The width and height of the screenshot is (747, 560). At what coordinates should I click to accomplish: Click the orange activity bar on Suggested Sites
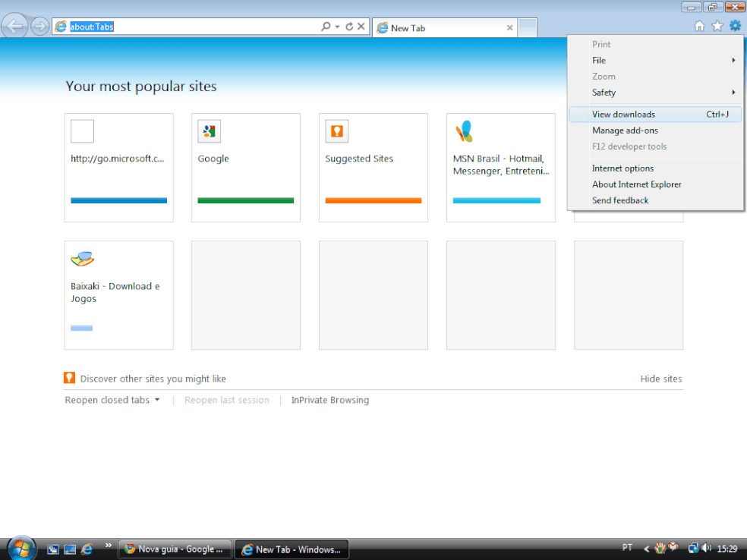373,200
